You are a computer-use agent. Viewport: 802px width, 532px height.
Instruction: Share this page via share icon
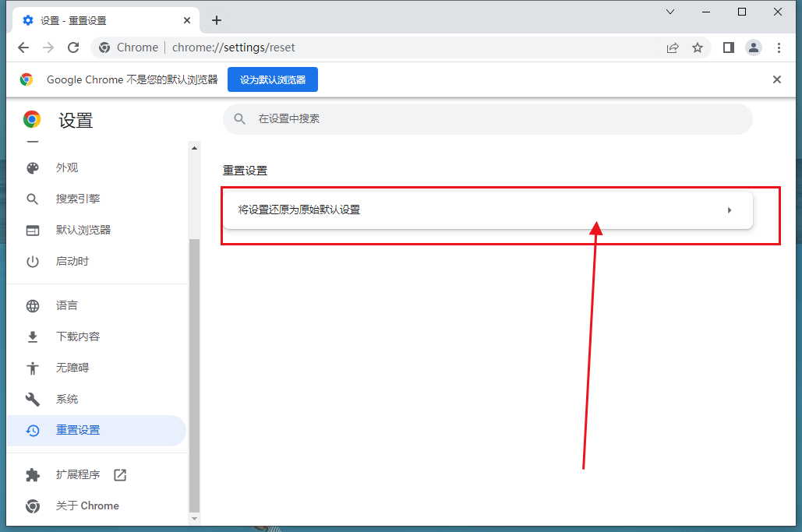pos(673,48)
